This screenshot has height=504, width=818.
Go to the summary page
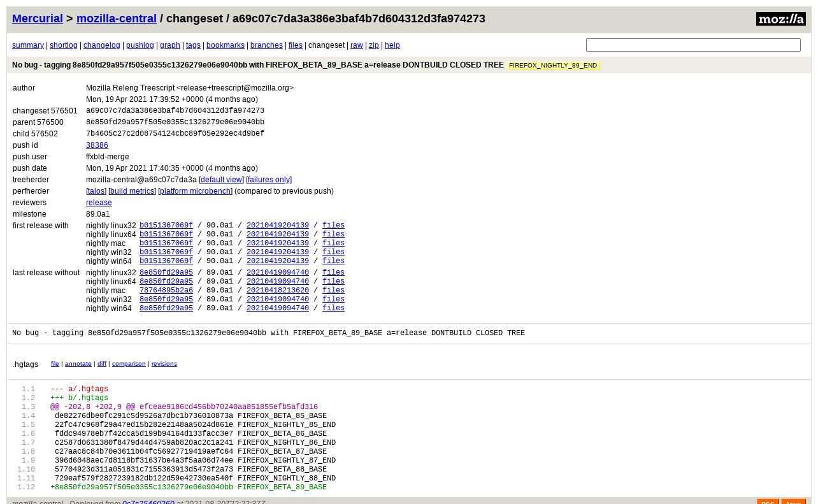28,45
